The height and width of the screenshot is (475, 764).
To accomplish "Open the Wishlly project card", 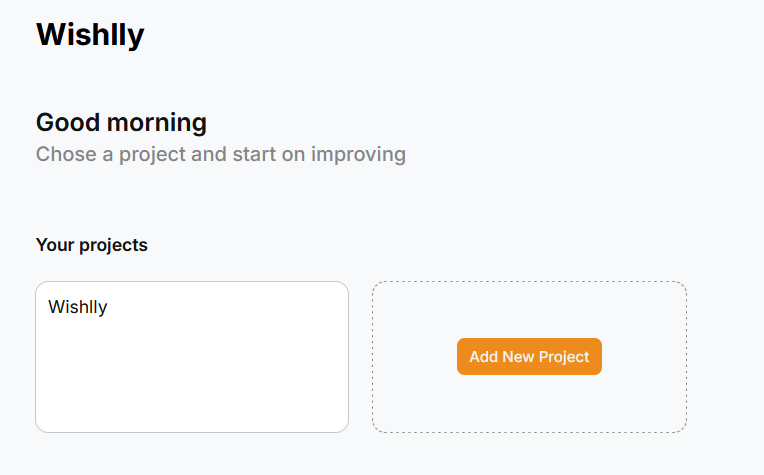I will pyautogui.click(x=192, y=357).
